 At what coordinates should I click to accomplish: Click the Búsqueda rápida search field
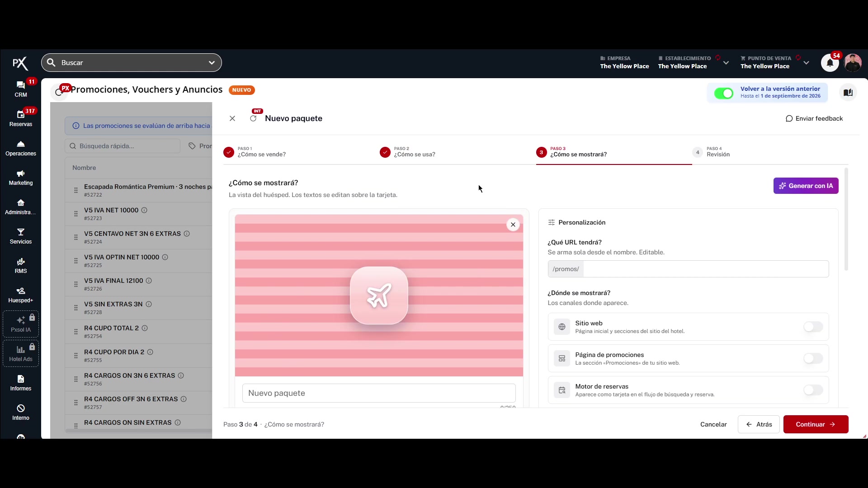tap(122, 146)
